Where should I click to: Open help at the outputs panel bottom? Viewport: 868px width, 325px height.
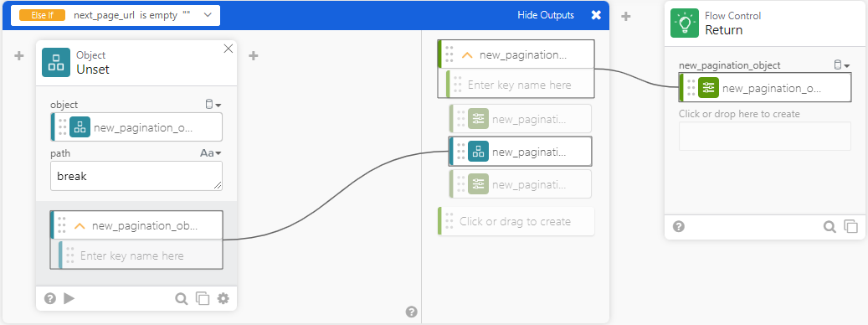tap(411, 312)
